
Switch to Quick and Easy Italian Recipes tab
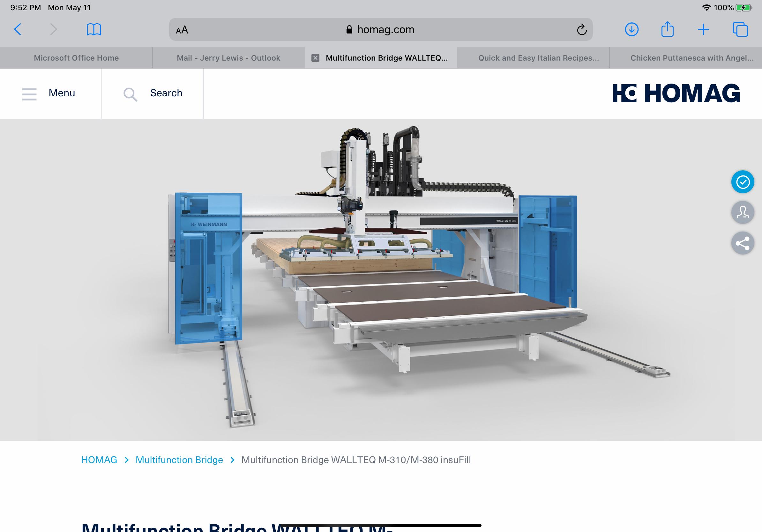[x=538, y=58]
